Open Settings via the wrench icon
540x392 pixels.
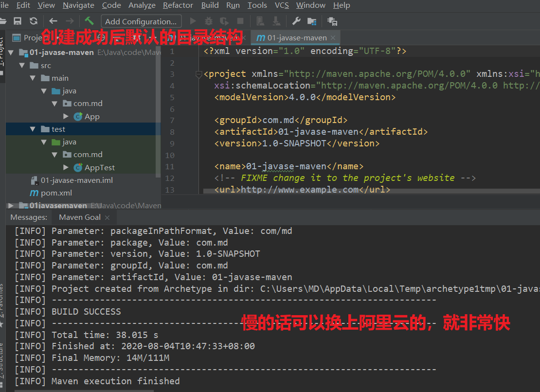(x=296, y=21)
